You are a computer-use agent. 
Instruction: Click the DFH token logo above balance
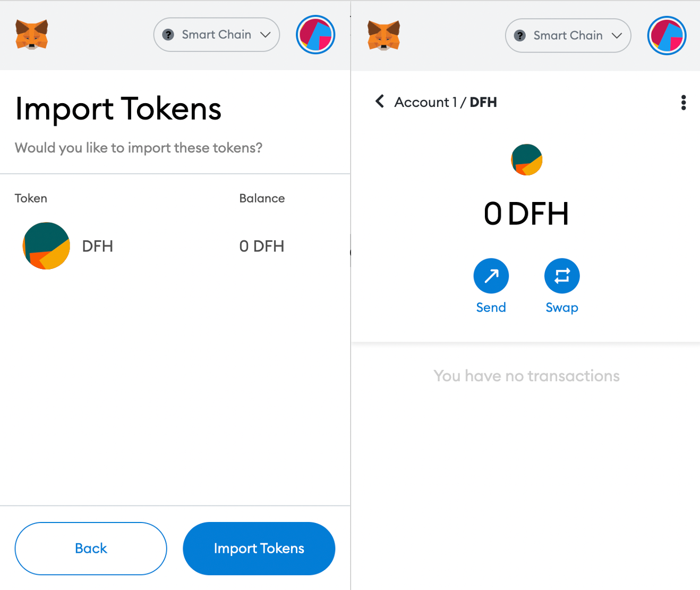coord(526,159)
